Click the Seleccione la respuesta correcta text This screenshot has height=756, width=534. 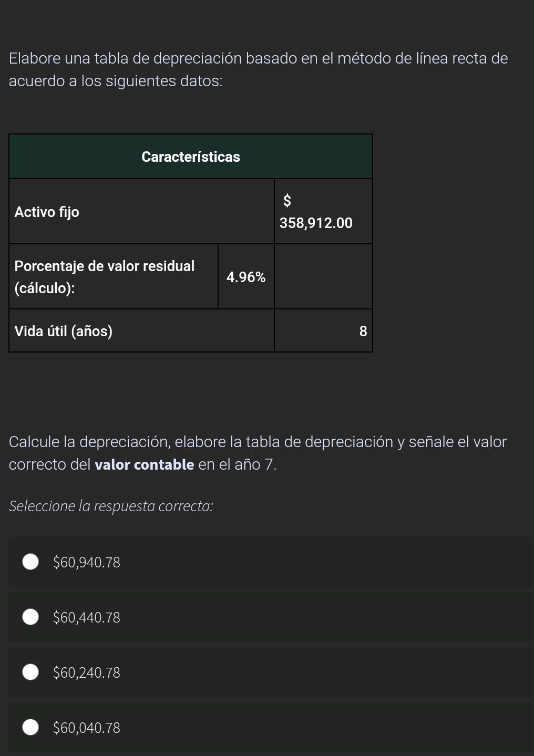click(x=111, y=506)
